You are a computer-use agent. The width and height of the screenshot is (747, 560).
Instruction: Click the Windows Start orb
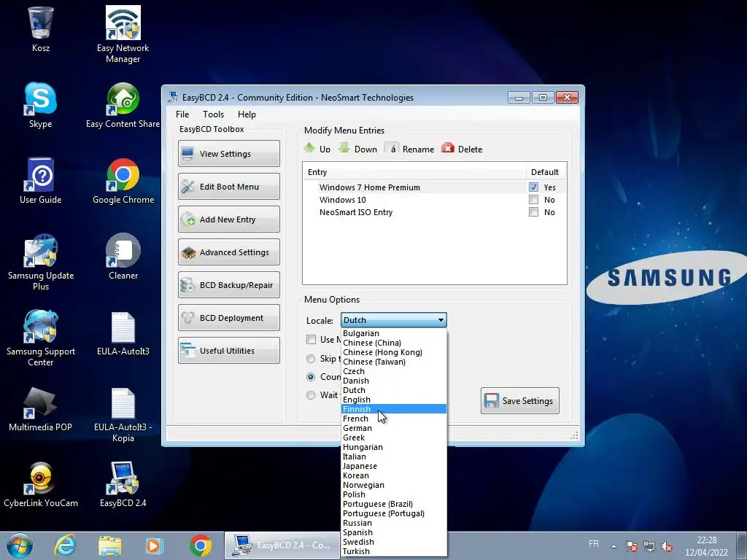20,545
